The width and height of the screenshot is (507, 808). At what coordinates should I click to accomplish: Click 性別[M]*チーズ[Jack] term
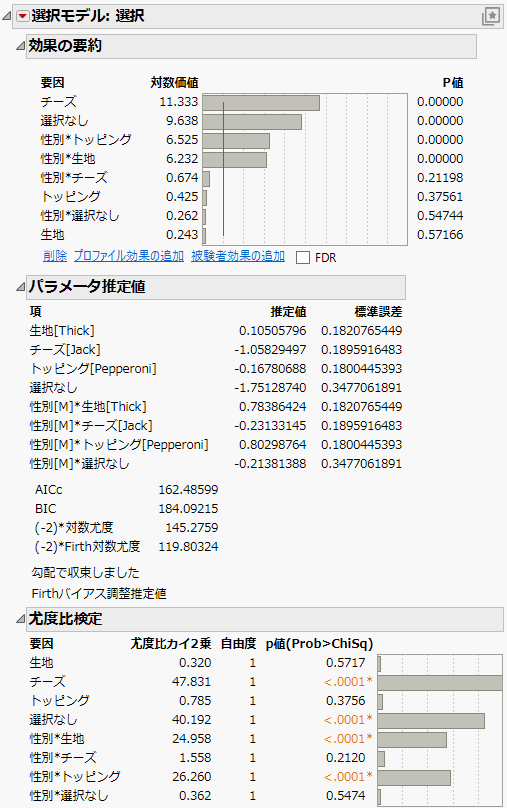[91, 426]
